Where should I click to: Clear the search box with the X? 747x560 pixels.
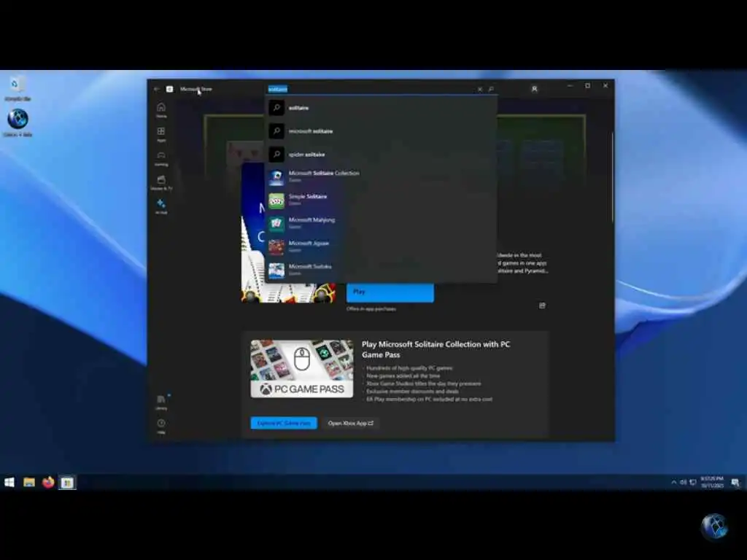[x=480, y=89]
